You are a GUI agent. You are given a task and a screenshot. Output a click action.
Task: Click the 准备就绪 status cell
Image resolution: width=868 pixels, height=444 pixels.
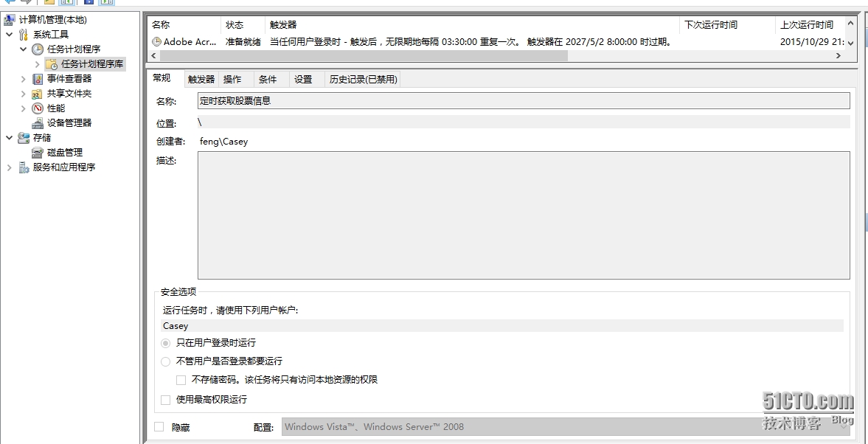(243, 41)
